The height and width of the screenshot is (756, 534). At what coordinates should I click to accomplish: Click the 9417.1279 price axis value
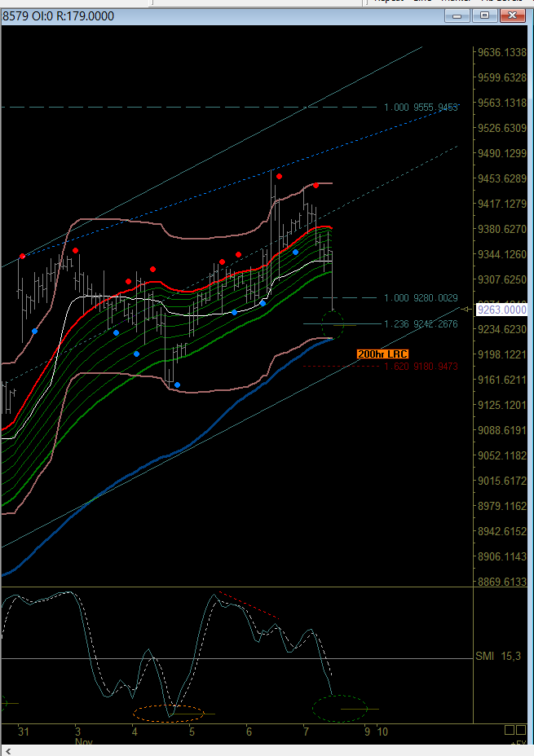(x=501, y=204)
